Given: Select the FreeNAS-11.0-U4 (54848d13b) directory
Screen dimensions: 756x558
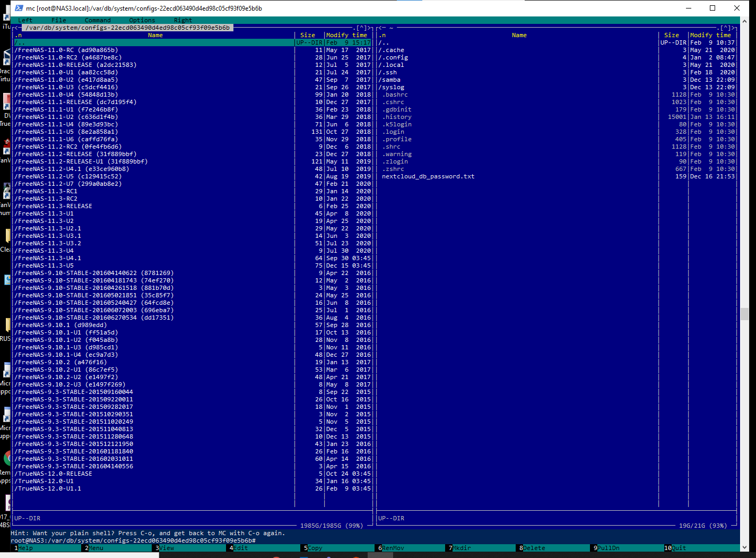Looking at the screenshot, I should point(193,95).
